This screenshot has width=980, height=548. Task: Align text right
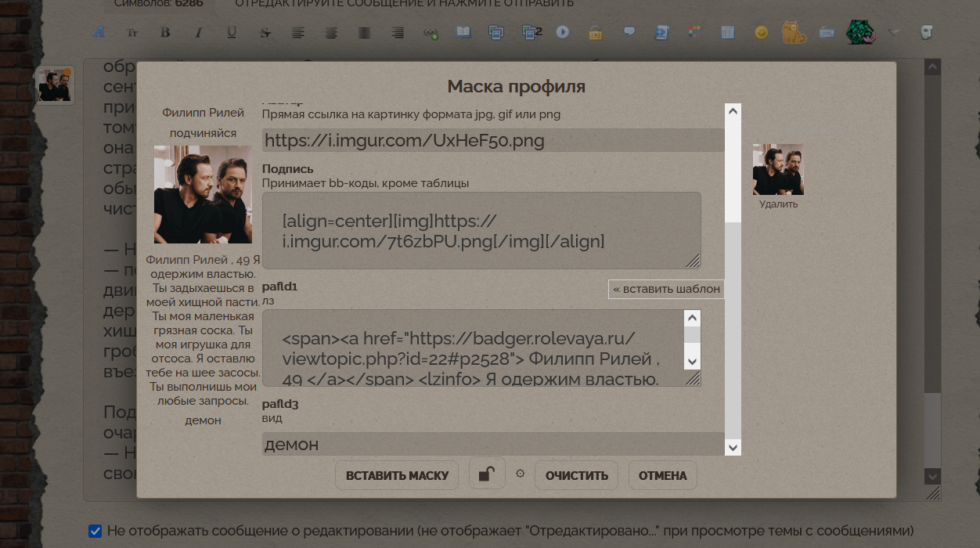click(398, 33)
